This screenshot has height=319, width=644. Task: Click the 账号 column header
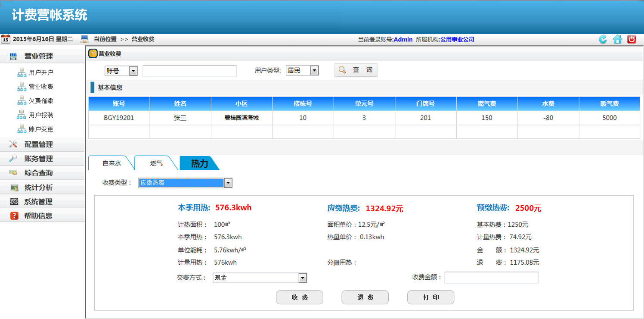(119, 104)
